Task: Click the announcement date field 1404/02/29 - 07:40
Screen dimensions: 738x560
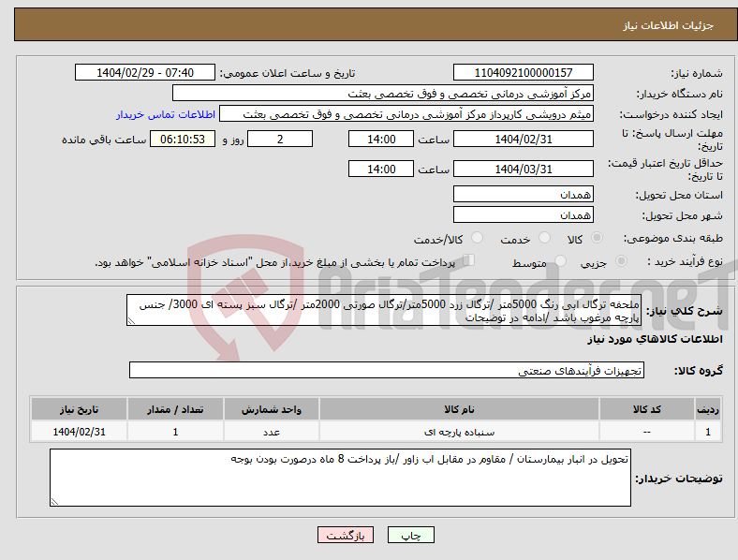Action: pos(145,72)
